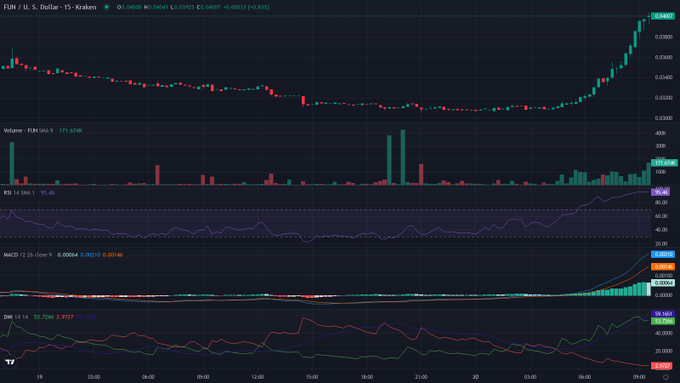Click the volume value tag 171.674K

click(x=664, y=163)
